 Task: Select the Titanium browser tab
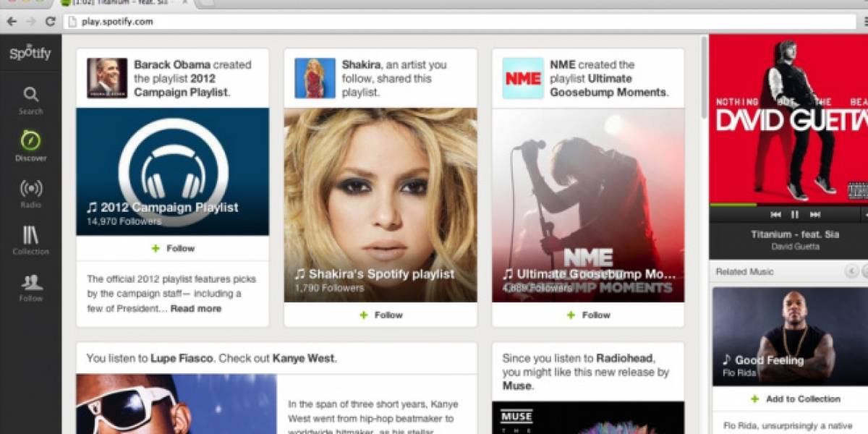pyautogui.click(x=123, y=4)
